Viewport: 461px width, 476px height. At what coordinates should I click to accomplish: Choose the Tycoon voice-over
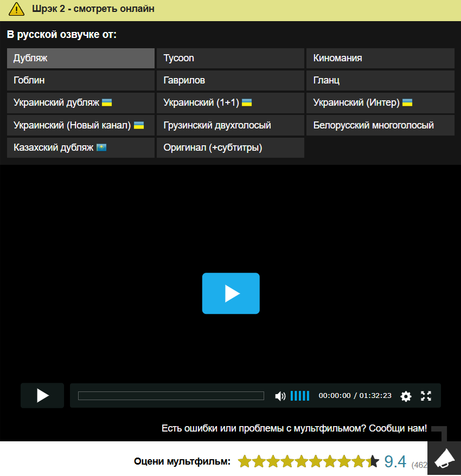point(230,59)
